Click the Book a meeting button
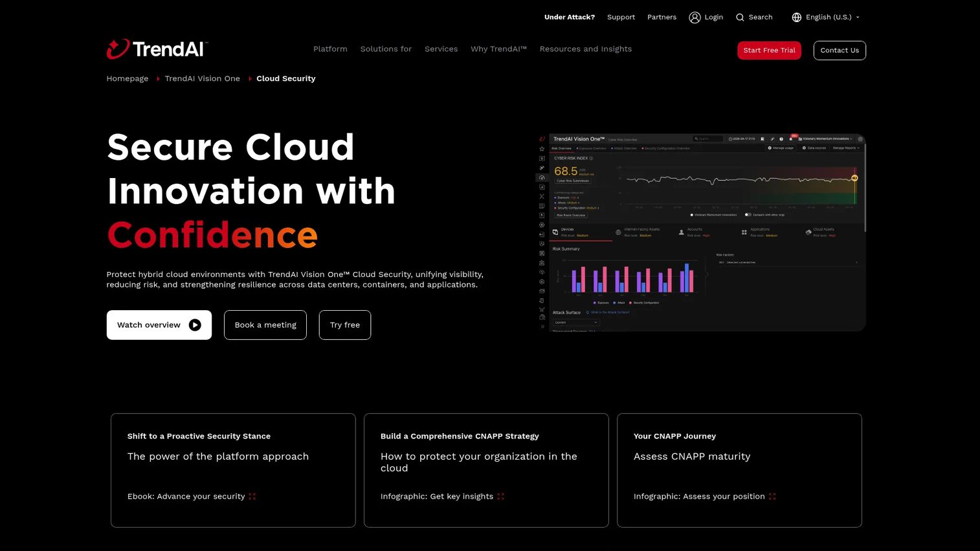 pos(265,325)
